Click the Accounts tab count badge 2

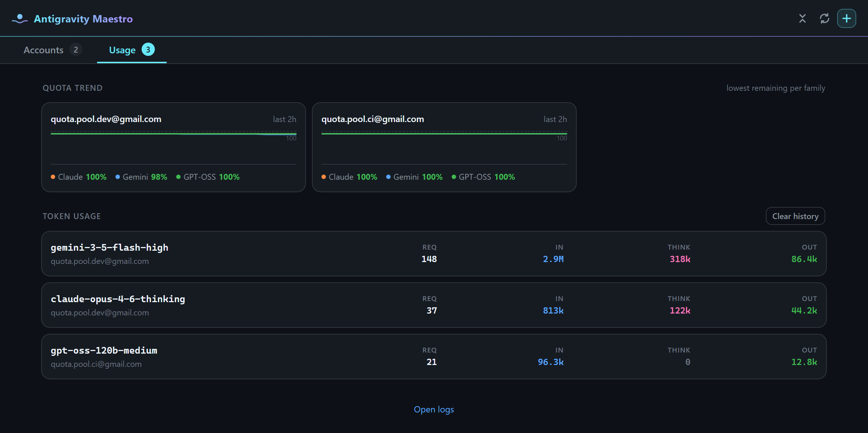[x=76, y=50]
